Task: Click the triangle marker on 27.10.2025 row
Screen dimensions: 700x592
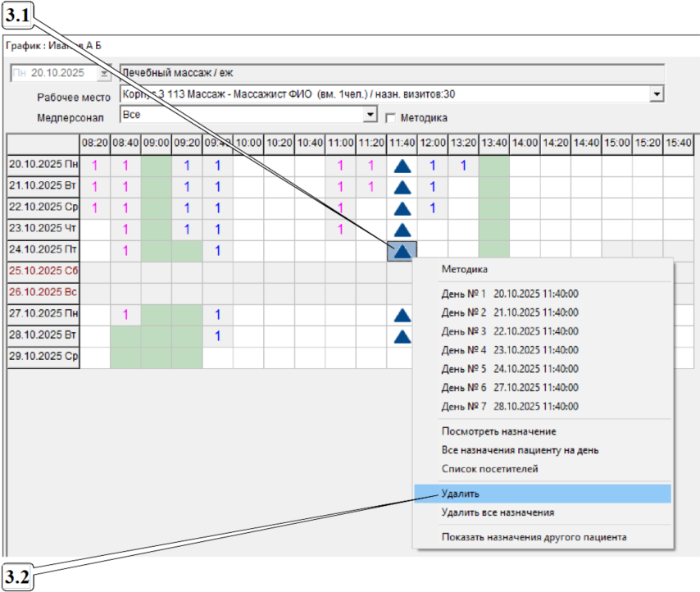Action: 402,315
